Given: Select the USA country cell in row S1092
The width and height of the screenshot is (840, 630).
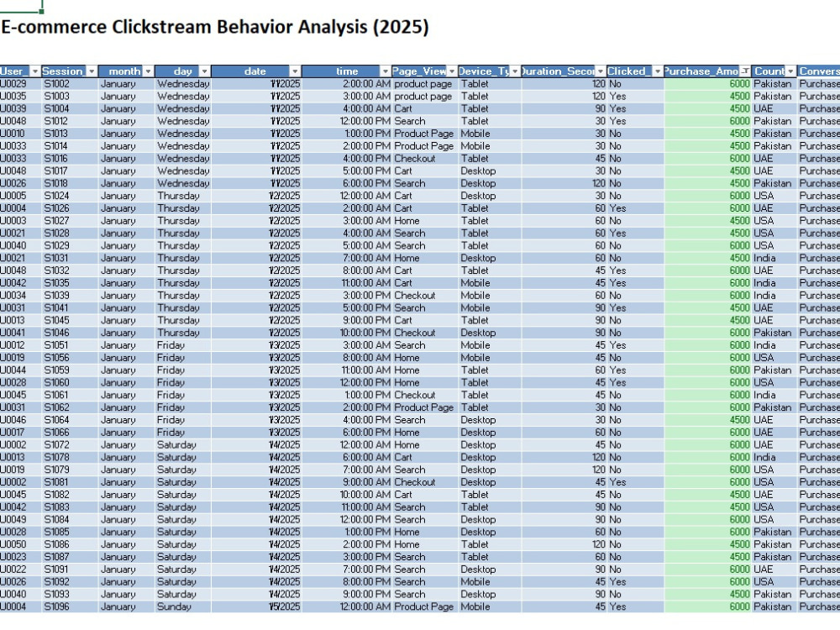Looking at the screenshot, I should (774, 582).
